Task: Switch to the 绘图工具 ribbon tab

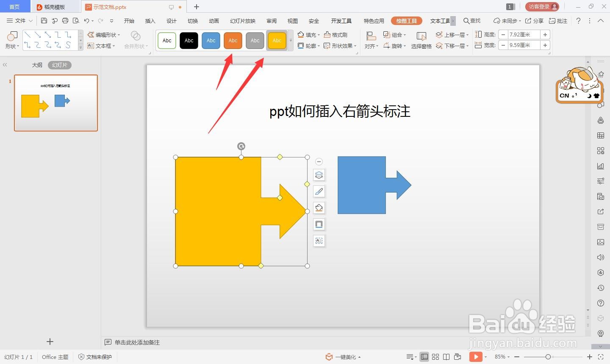Action: point(406,20)
